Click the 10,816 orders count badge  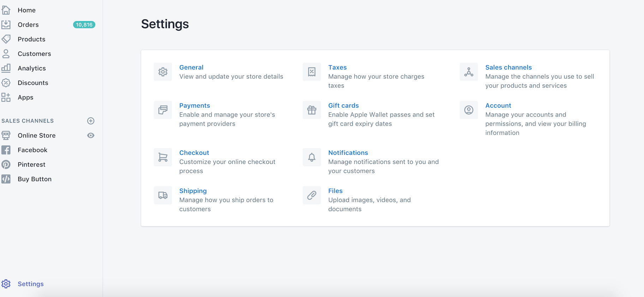[84, 25]
